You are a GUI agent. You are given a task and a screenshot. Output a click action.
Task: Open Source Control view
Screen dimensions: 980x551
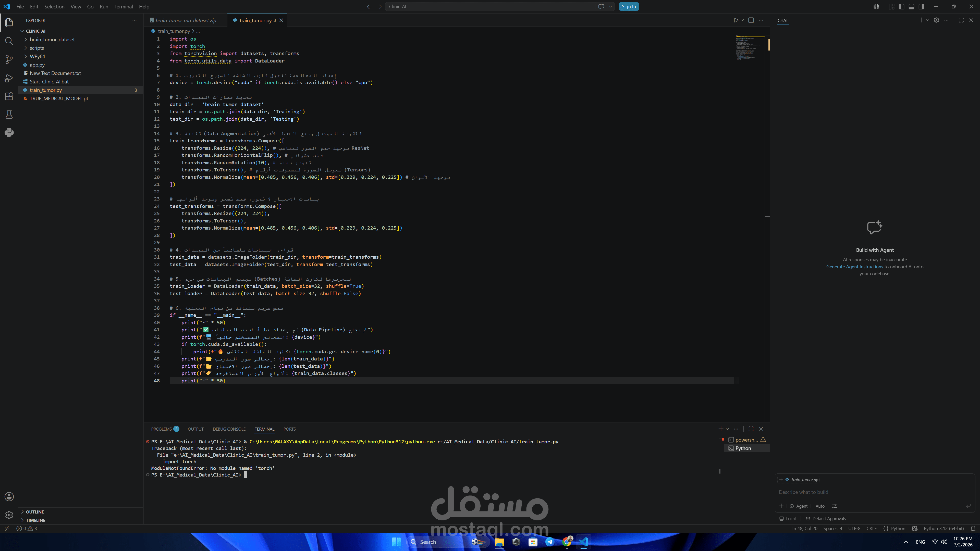(x=9, y=59)
